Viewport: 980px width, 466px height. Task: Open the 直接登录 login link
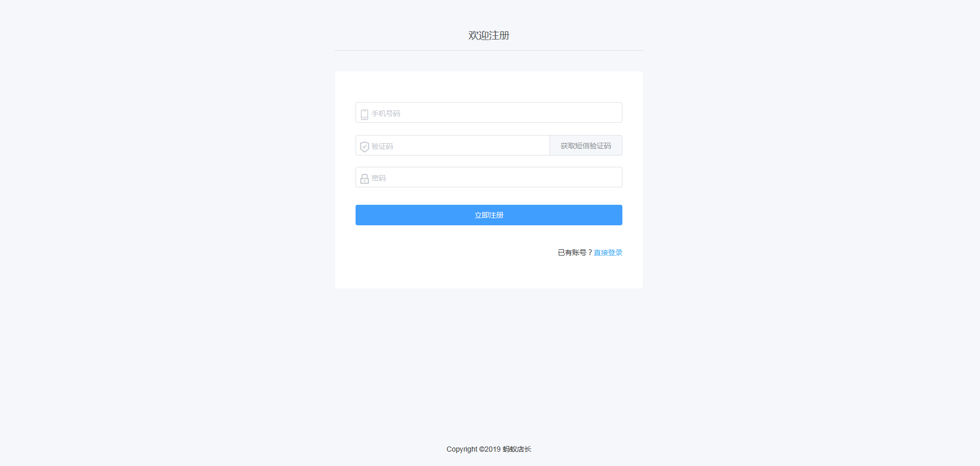pos(608,253)
